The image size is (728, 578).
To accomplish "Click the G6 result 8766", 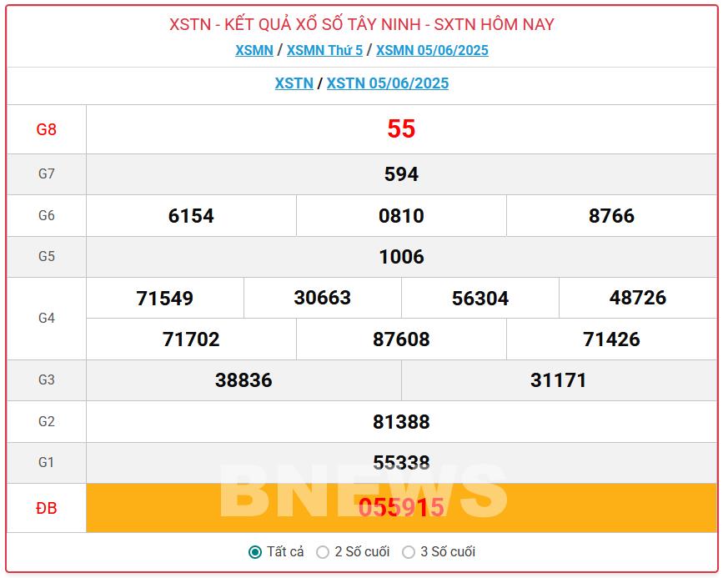I will [x=611, y=216].
